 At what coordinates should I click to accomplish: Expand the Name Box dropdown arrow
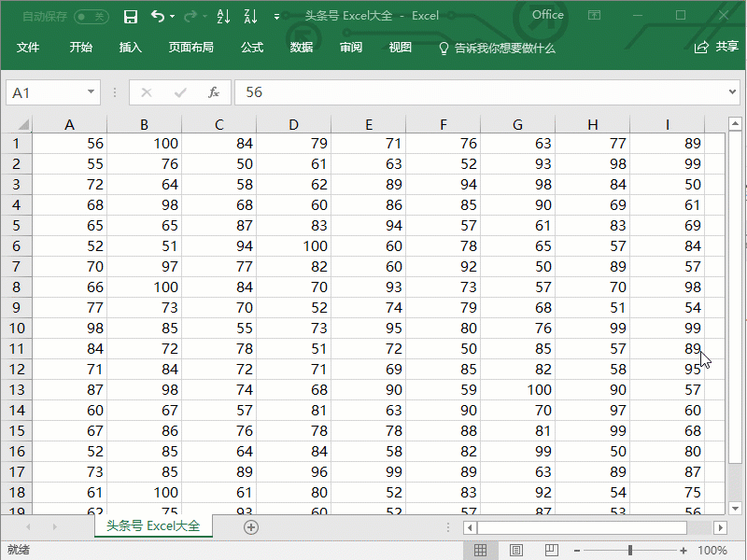click(91, 91)
